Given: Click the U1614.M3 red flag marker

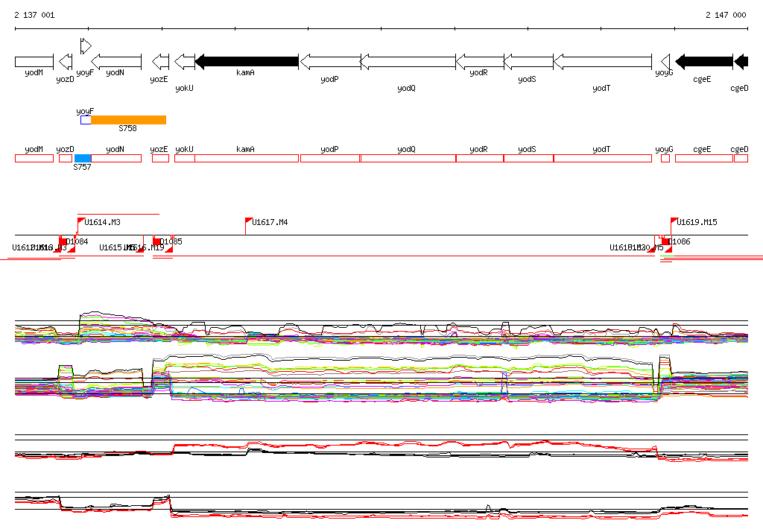Looking at the screenshot, I should tap(81, 221).
